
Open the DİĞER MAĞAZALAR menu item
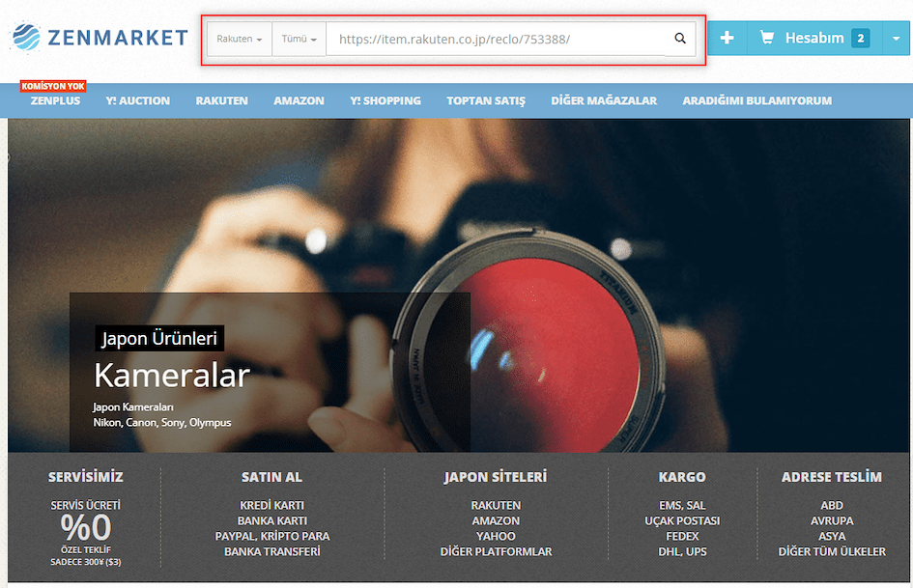tap(604, 100)
